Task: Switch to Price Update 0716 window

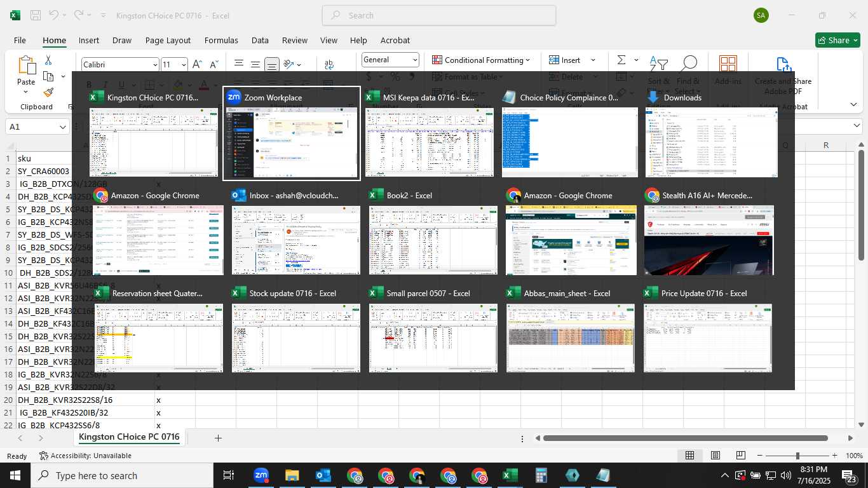Action: click(707, 330)
